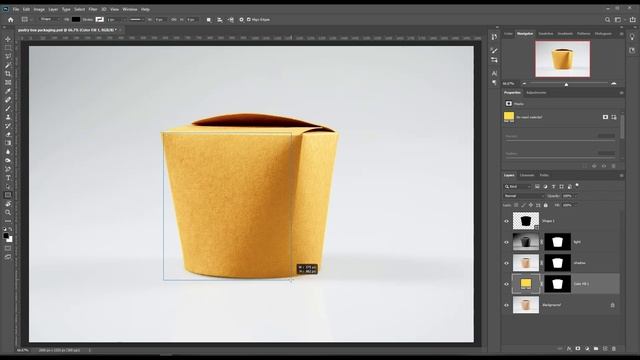Select the Gradient tool
Viewport: 640px width, 360px height.
(8, 143)
